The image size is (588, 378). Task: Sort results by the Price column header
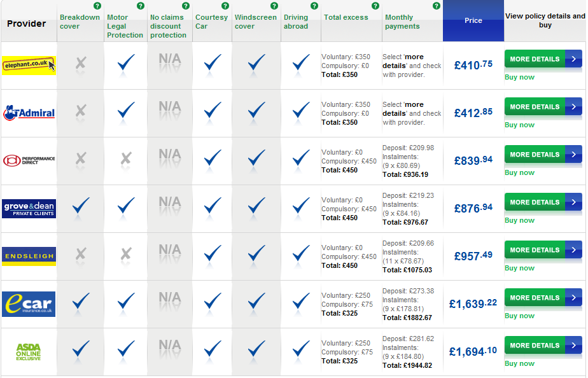473,20
